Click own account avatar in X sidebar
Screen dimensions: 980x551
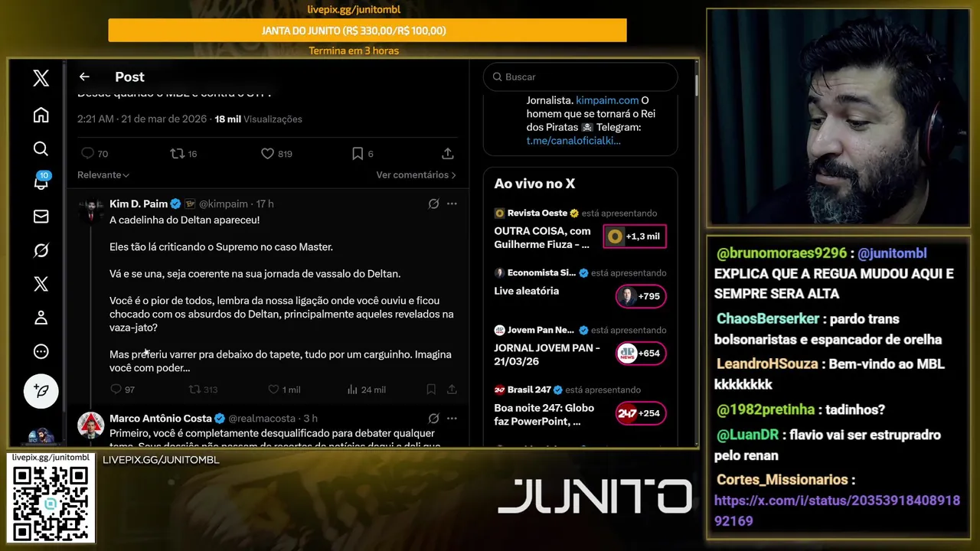click(x=41, y=438)
